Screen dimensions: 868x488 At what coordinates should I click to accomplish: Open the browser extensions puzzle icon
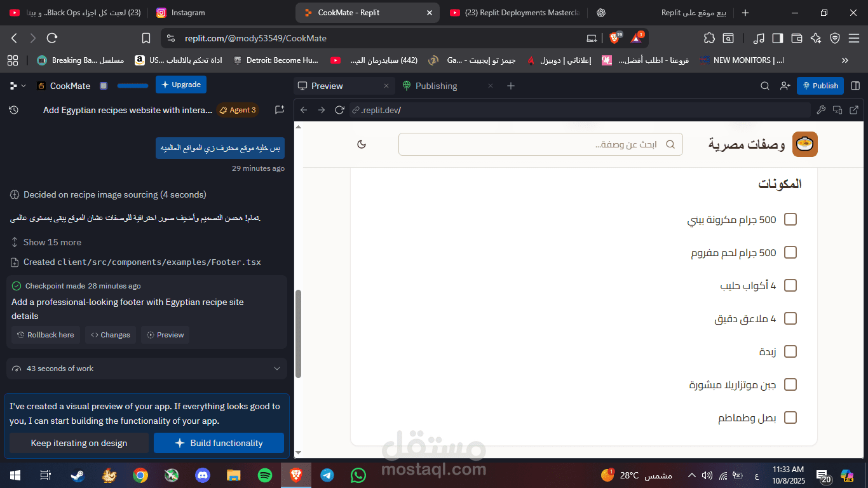(x=710, y=38)
